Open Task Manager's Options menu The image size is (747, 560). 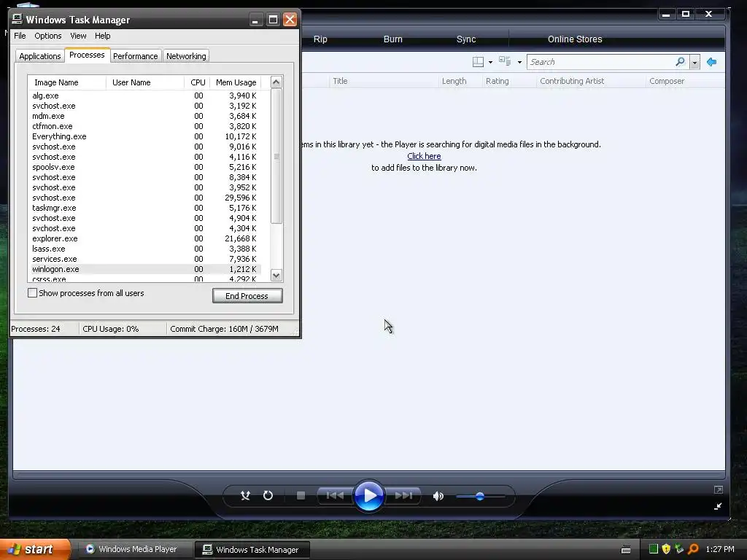[47, 36]
